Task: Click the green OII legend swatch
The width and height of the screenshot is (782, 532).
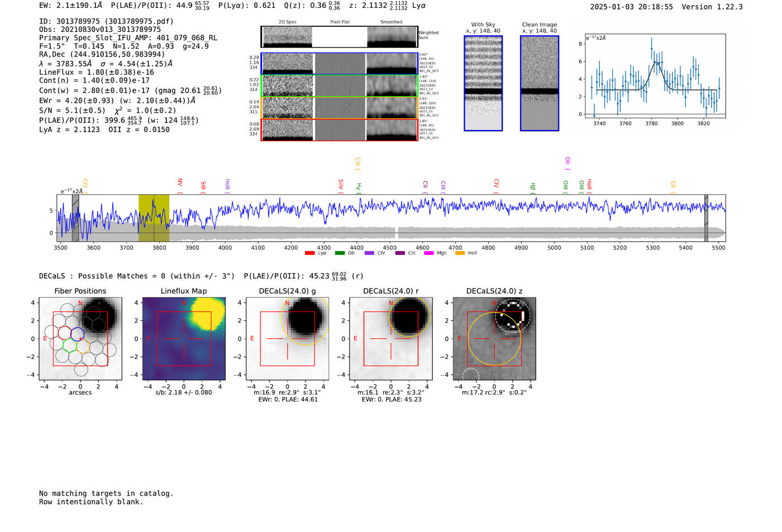Action: [340, 253]
